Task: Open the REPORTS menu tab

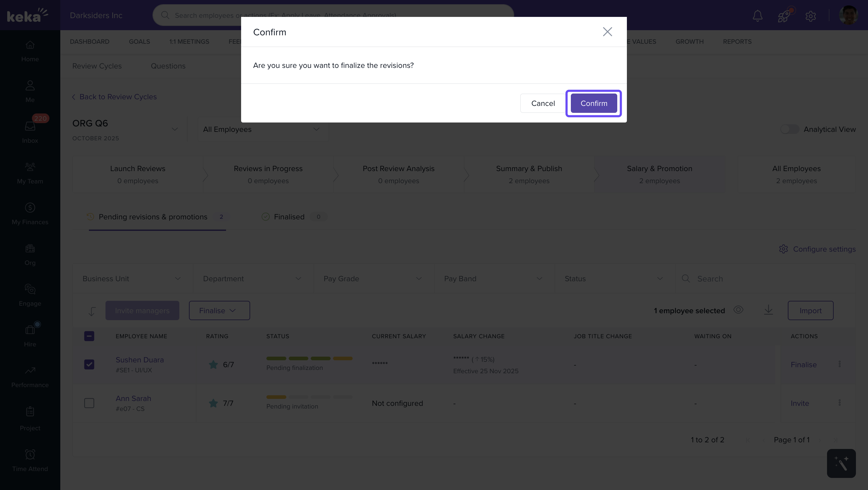Action: pyautogui.click(x=737, y=41)
